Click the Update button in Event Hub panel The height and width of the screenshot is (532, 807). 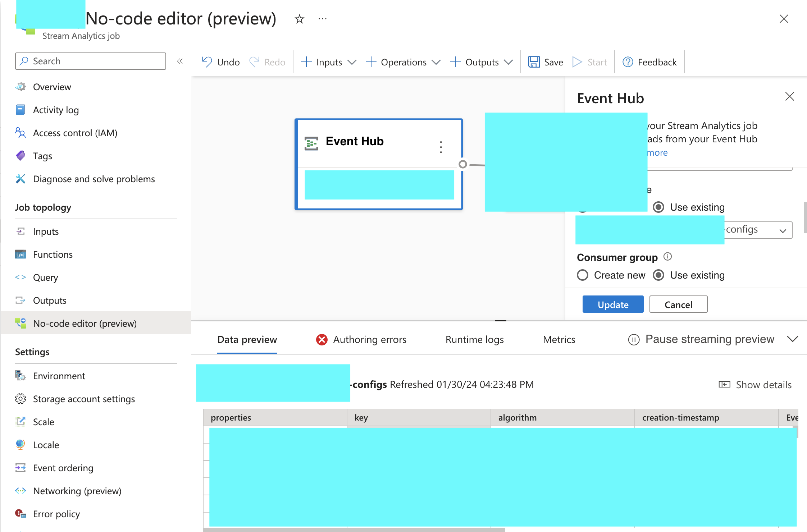coord(613,304)
